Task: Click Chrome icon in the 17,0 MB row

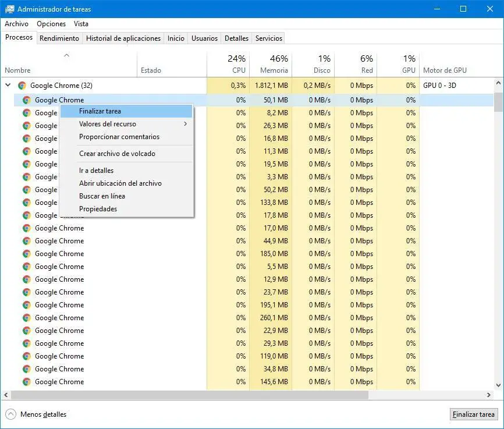Action: 27,228
